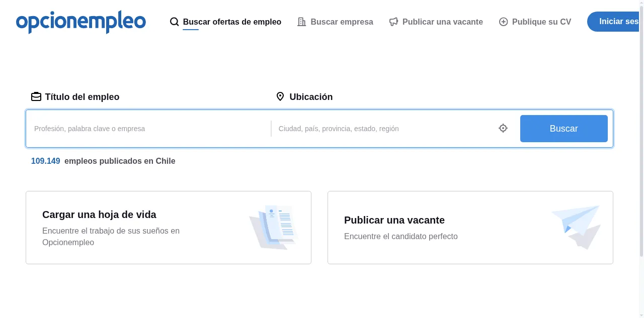Click the map pin icon near Ubicación
The height and width of the screenshot is (318, 644).
click(280, 96)
